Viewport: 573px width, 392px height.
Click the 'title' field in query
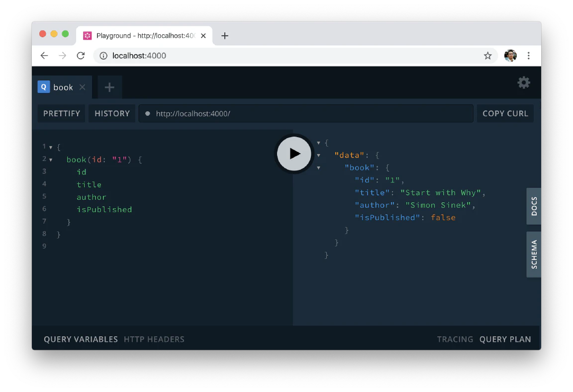pyautogui.click(x=89, y=185)
